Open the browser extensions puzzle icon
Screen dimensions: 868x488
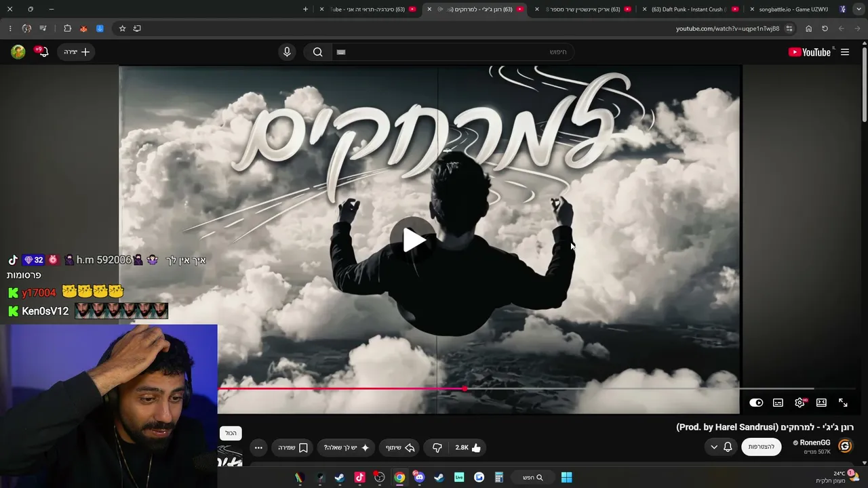click(67, 28)
